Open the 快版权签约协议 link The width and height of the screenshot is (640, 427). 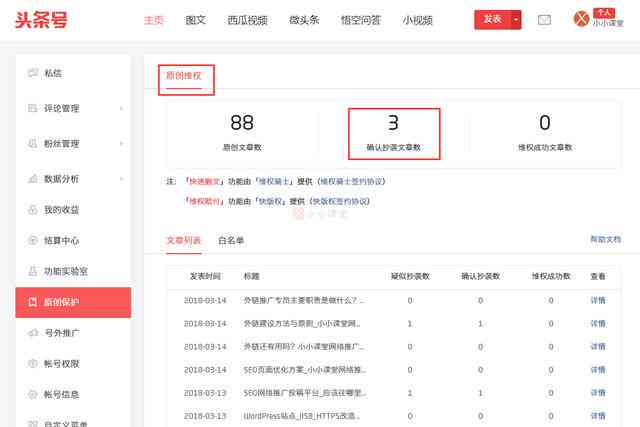(340, 201)
